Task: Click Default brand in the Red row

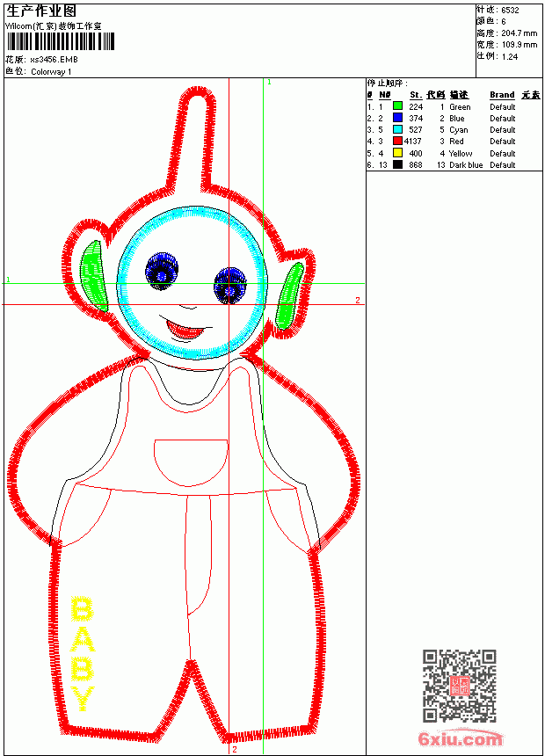Action: click(503, 142)
